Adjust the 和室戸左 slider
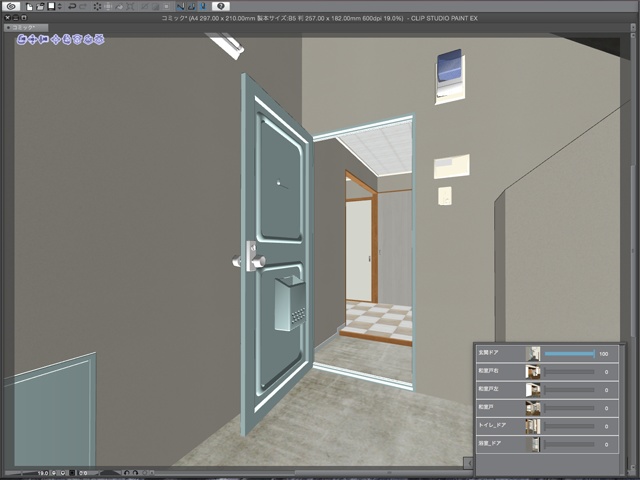This screenshot has height=480, width=640. [569, 390]
